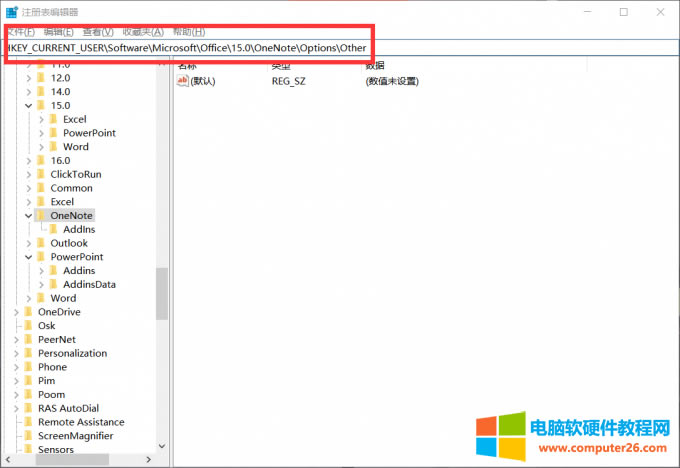
Task: Select the highlighted OneNote key label
Action: (x=71, y=215)
